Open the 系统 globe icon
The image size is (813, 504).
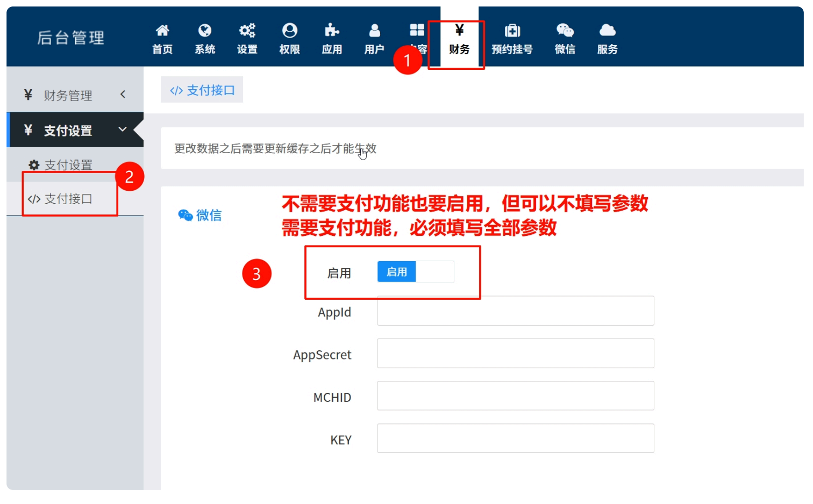(205, 31)
